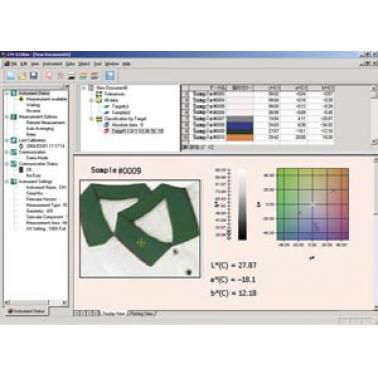Screen dimensions: 378x378
Task: Open the Instrument menu
Action: click(x=53, y=64)
